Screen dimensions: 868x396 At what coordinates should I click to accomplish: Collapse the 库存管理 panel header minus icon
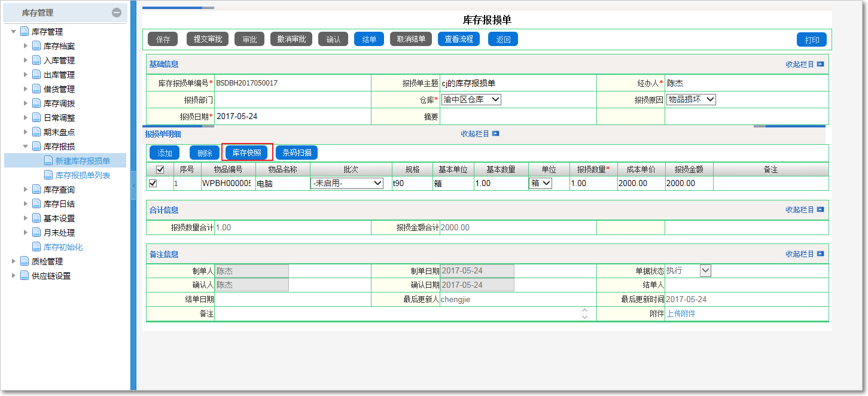click(x=117, y=13)
